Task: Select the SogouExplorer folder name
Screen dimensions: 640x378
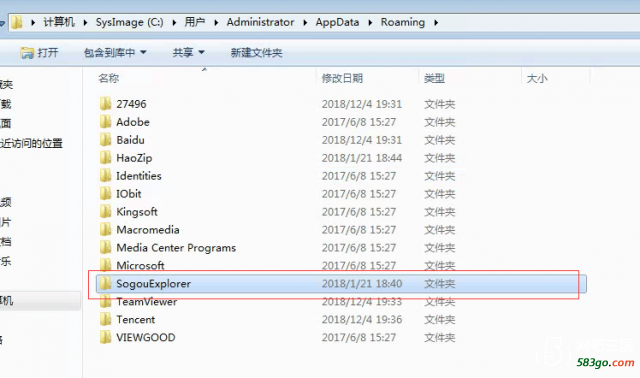Action: point(153,283)
